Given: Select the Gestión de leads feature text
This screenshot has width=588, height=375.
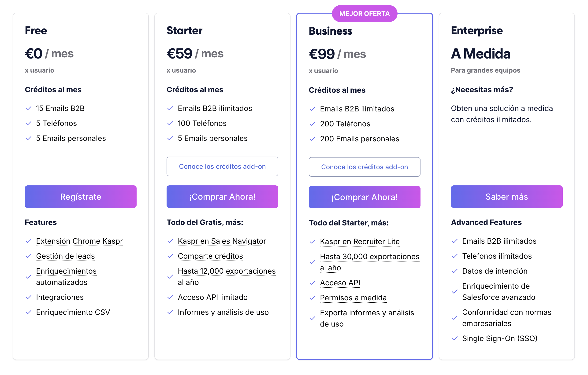Looking at the screenshot, I should pos(65,256).
